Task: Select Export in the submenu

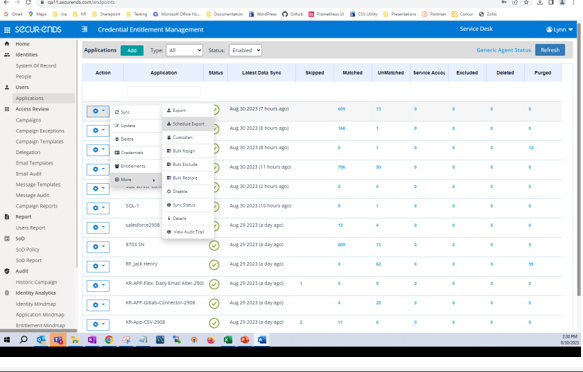Action: pos(188,110)
